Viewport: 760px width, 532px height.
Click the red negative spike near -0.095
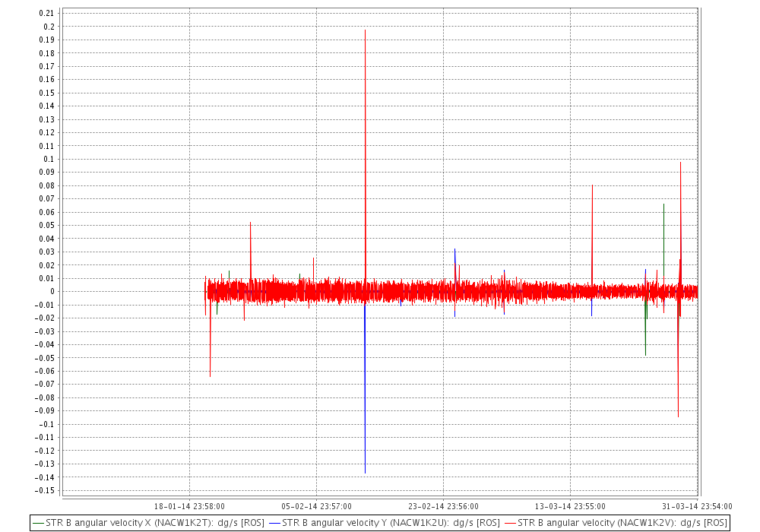pos(678,415)
